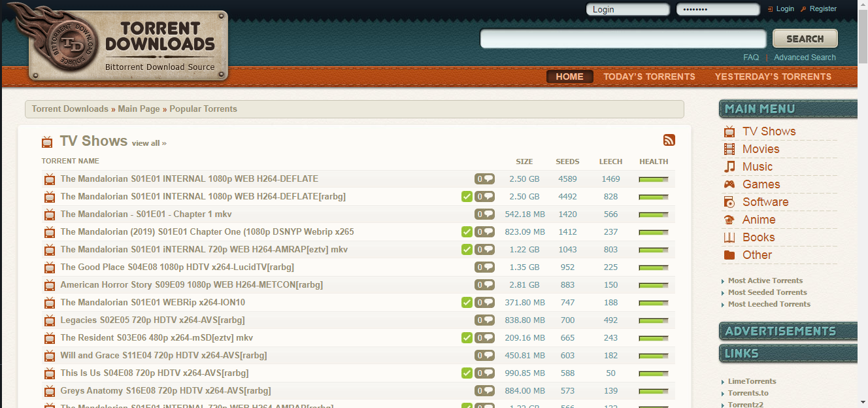The image size is (868, 408).
Task: Open comments bubble for Mandalorian Chapter 1 mkv
Action: pyautogui.click(x=484, y=214)
